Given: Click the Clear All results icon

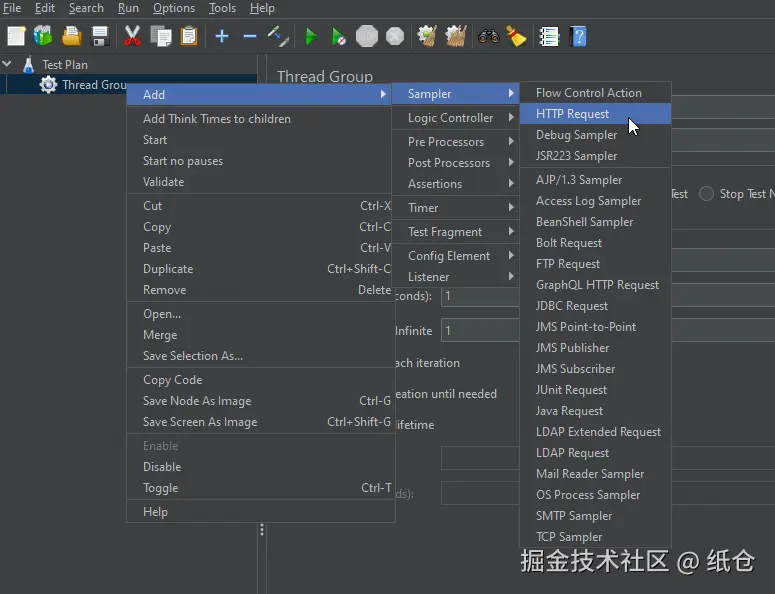Looking at the screenshot, I should point(456,36).
